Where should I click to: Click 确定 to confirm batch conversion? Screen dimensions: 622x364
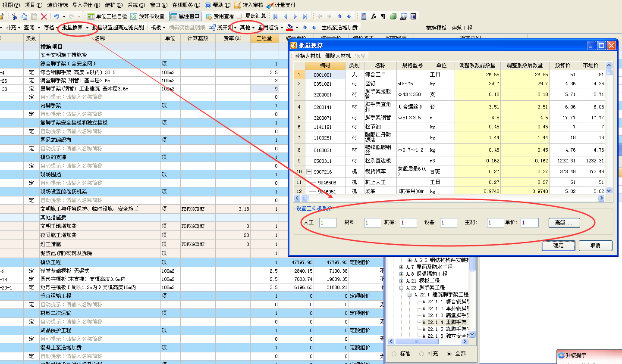559,246
